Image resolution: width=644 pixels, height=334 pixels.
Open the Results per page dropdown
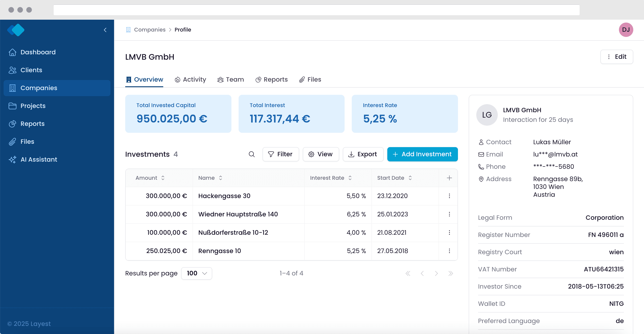[x=197, y=273]
